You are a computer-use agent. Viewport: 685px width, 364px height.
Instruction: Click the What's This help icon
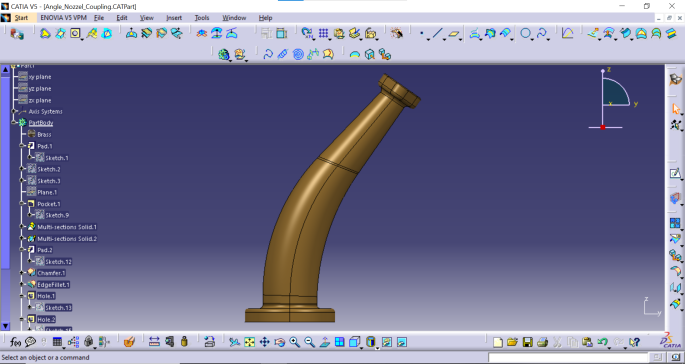pyautogui.click(x=634, y=342)
